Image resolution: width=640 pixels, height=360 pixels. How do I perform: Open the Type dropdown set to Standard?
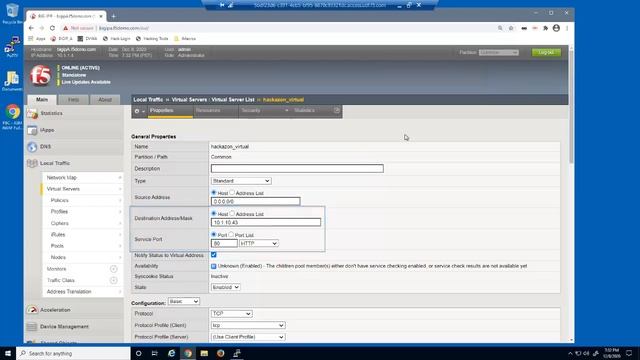[x=241, y=181]
